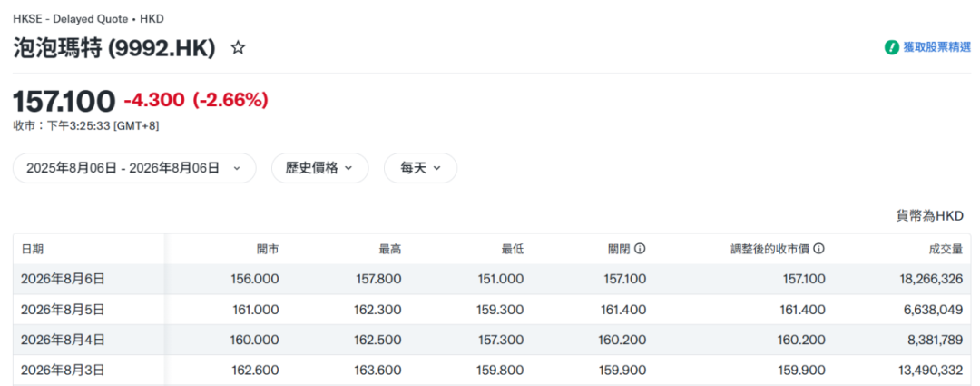Select the low value 151.000
Viewport: 980px width, 386px height.
pos(503,279)
